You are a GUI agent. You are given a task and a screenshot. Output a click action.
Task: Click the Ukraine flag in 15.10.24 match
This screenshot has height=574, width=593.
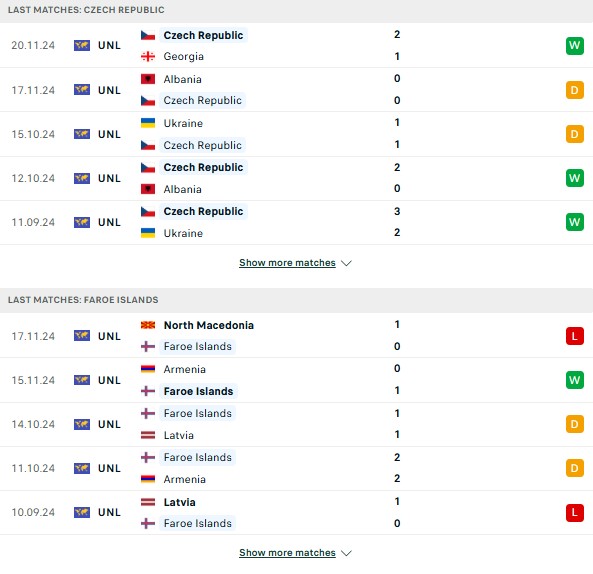coord(148,123)
